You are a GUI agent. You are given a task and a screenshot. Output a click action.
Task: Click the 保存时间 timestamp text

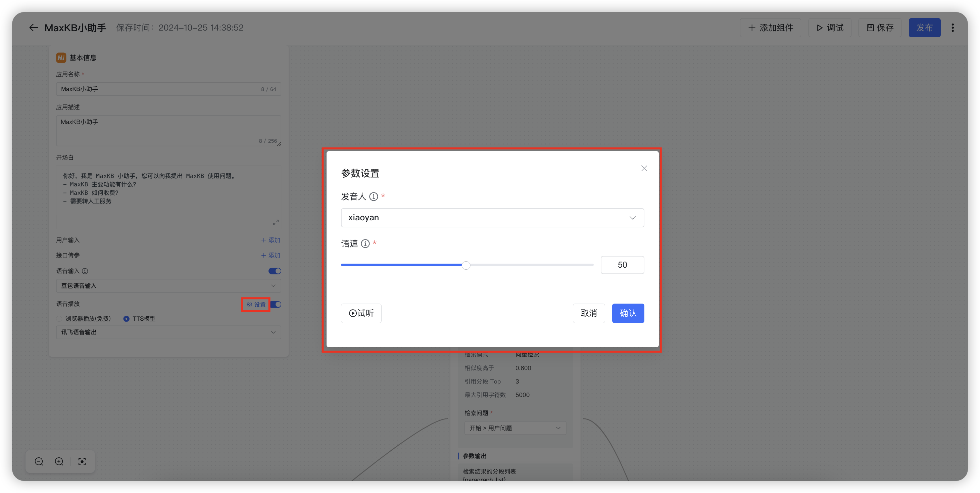[180, 28]
